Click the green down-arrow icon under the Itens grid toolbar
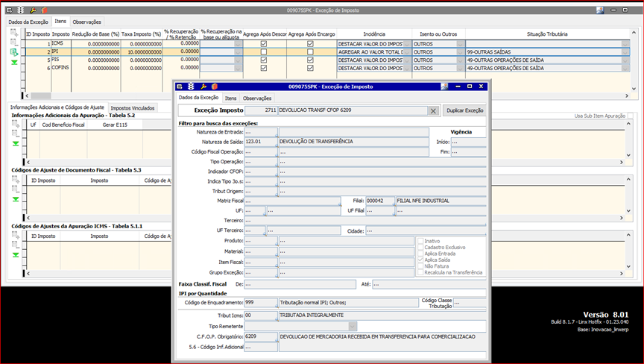 point(14,63)
